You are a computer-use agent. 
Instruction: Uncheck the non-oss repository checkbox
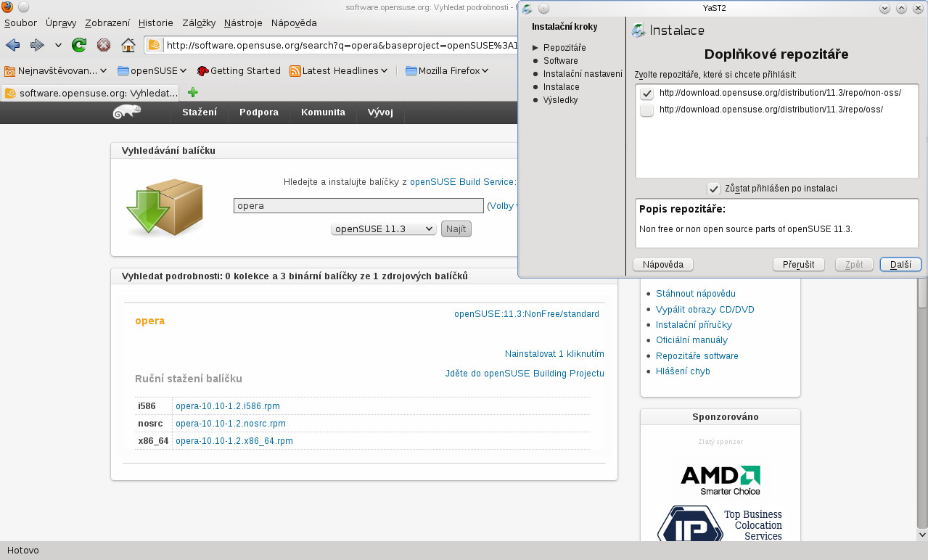tap(646, 94)
